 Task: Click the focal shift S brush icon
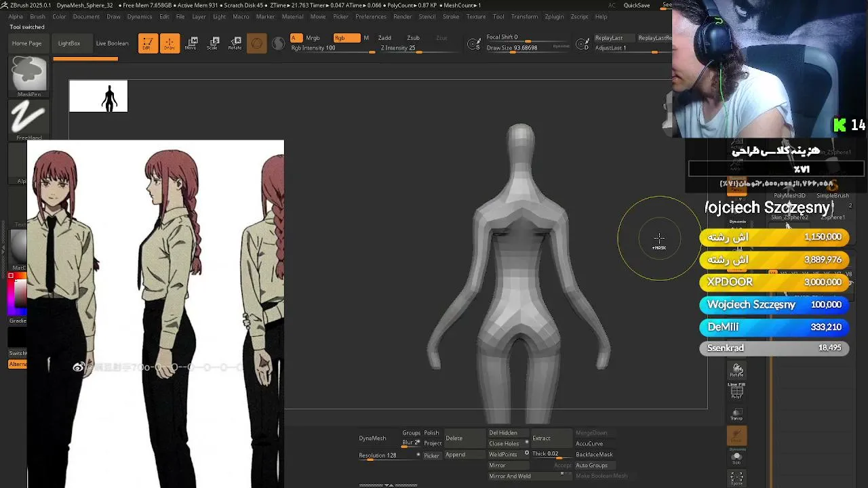[x=475, y=45]
